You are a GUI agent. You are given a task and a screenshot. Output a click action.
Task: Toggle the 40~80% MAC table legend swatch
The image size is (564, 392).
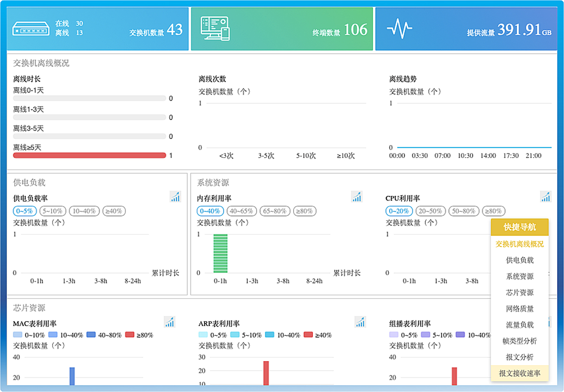pos(91,335)
